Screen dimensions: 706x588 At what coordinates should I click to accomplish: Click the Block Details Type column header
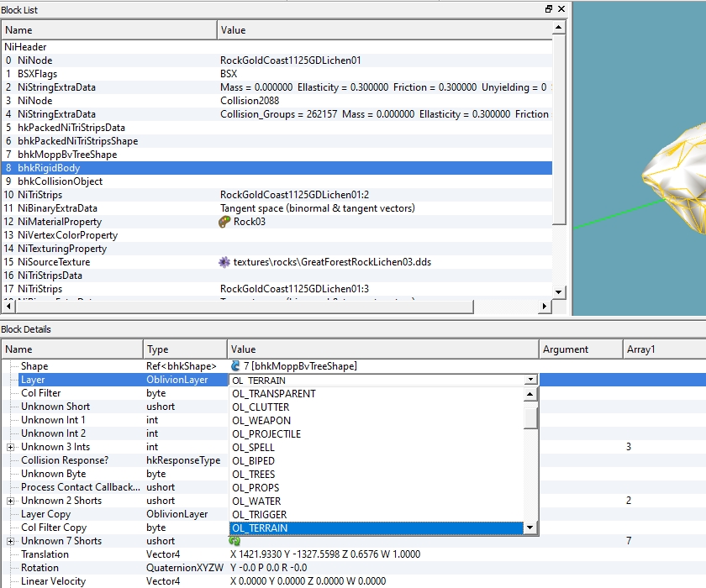[185, 349]
